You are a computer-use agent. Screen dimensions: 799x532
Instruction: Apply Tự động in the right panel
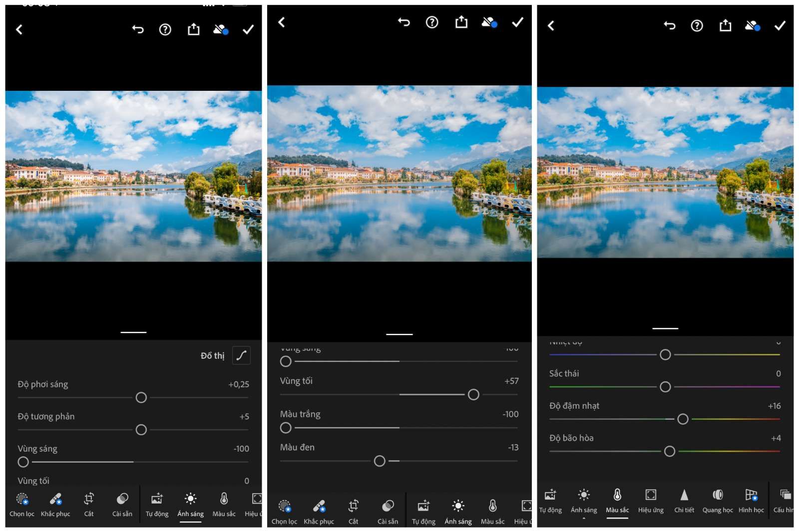[x=550, y=501]
